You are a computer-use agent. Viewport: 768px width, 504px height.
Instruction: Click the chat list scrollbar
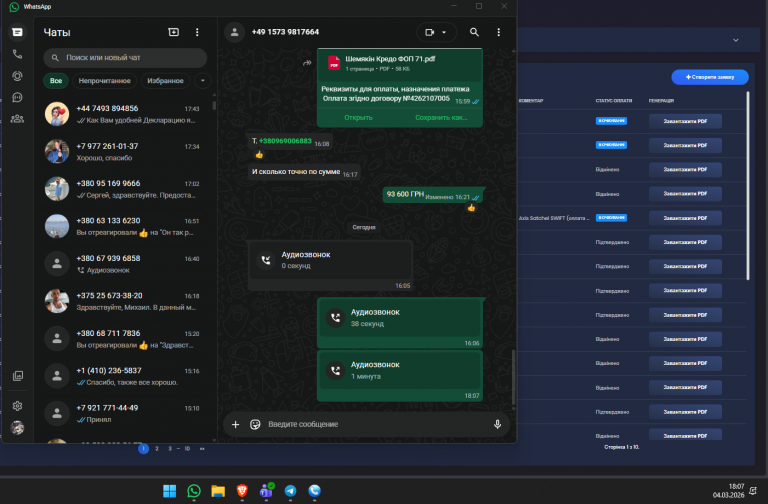pyautogui.click(x=214, y=105)
